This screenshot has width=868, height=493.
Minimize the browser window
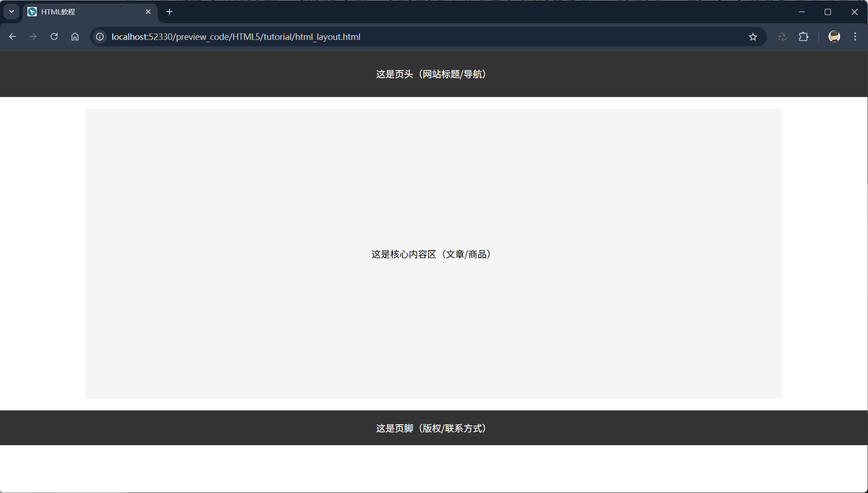(x=802, y=12)
